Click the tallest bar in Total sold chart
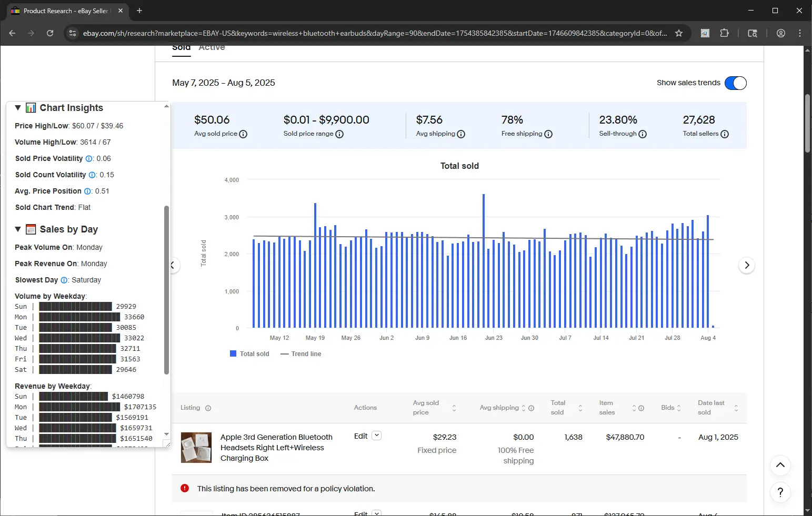The height and width of the screenshot is (516, 812). 484,261
